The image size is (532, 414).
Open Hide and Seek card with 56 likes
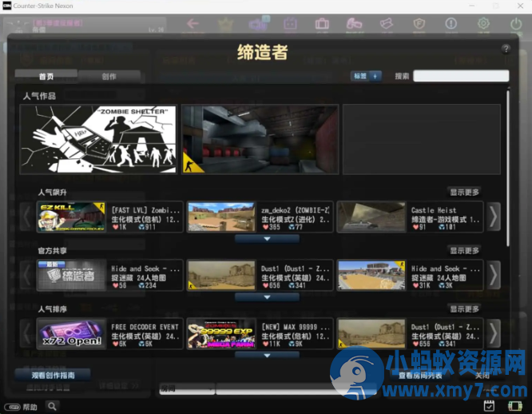tap(110, 275)
